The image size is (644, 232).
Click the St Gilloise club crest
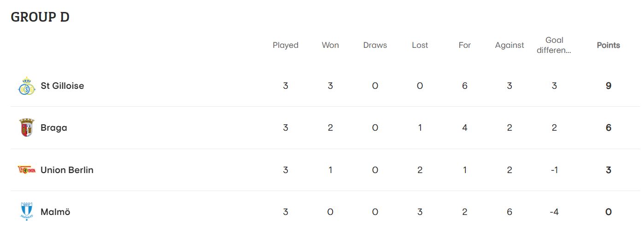[x=26, y=86]
